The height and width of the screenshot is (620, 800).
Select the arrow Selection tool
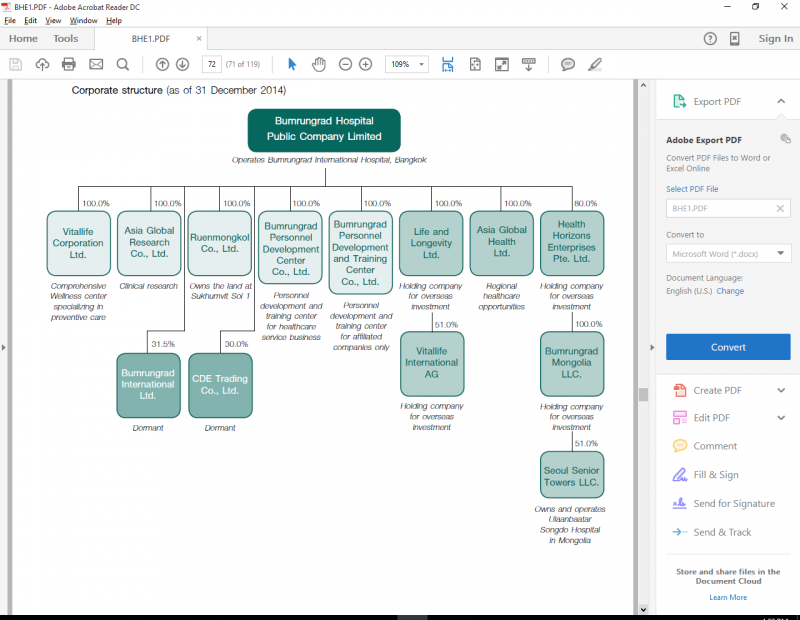coord(292,64)
